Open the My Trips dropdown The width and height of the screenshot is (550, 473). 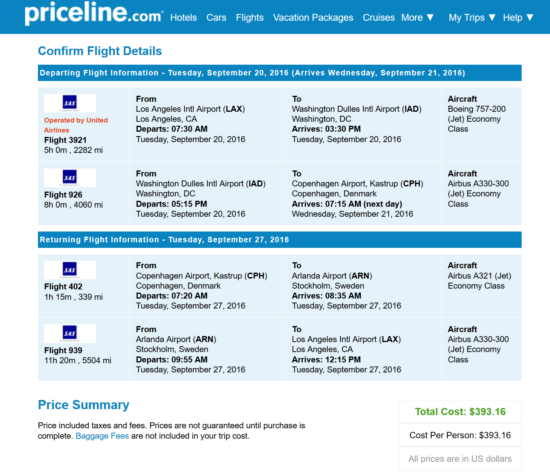[x=472, y=18]
